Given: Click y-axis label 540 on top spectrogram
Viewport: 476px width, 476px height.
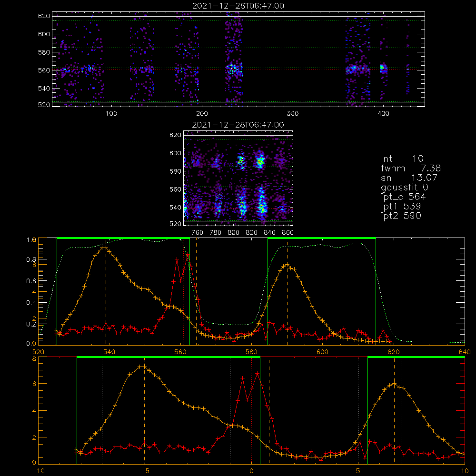Looking at the screenshot, I should click(x=44, y=89).
